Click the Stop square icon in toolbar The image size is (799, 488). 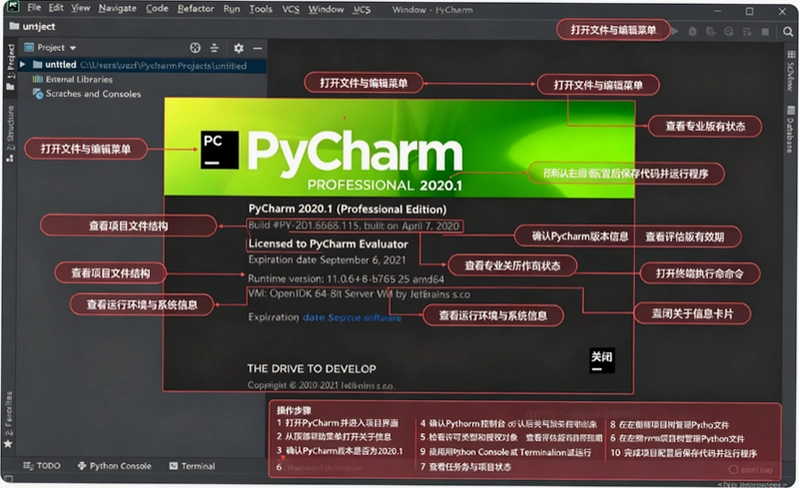coord(765,32)
